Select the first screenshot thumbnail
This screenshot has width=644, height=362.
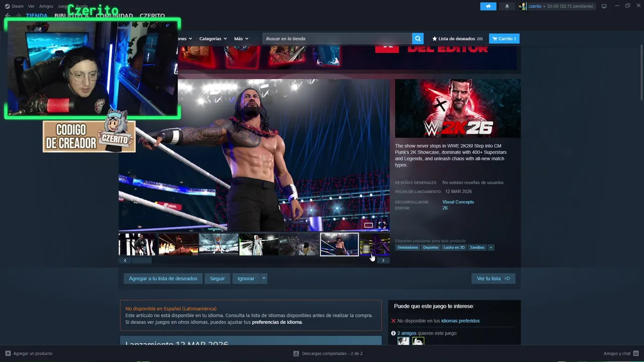point(137,244)
